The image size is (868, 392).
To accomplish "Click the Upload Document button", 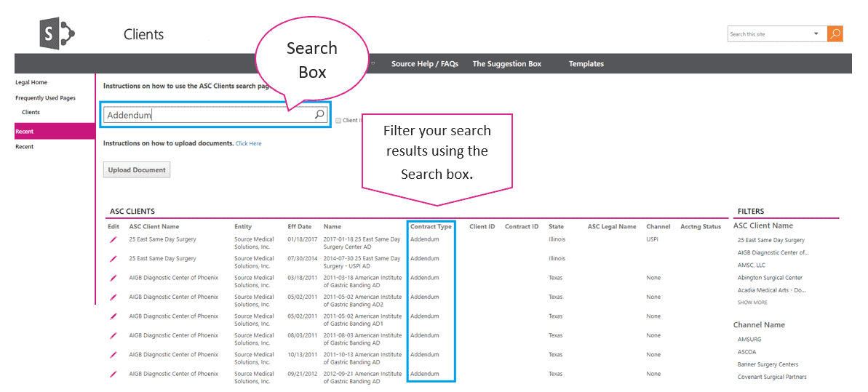I will point(137,170).
